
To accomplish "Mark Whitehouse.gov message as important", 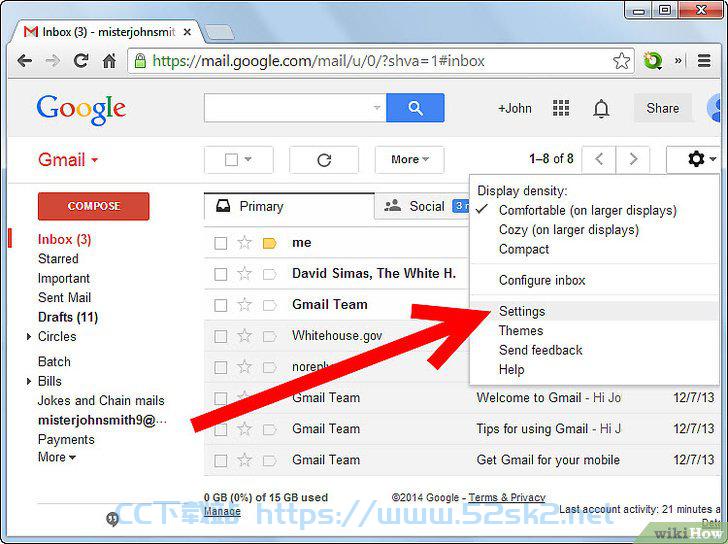I will [270, 337].
